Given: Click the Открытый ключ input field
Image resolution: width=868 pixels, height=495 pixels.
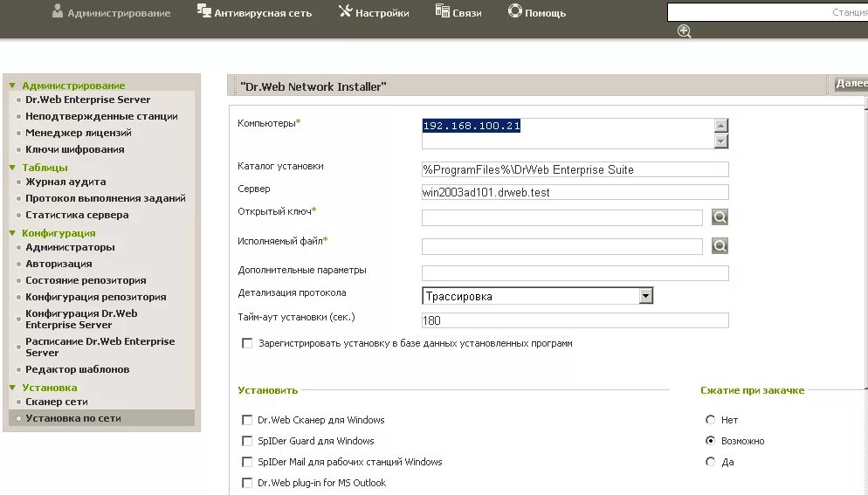Looking at the screenshot, I should point(561,217).
